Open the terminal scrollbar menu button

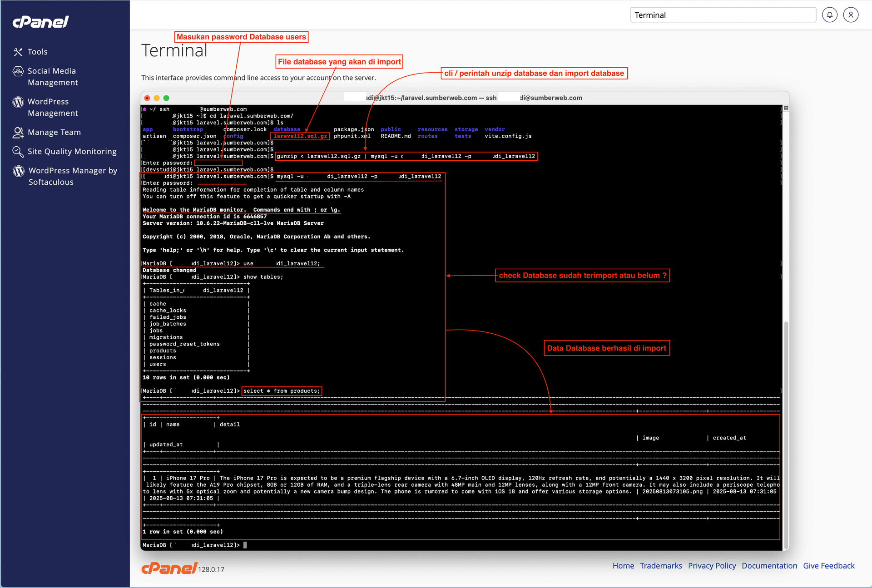785,108
